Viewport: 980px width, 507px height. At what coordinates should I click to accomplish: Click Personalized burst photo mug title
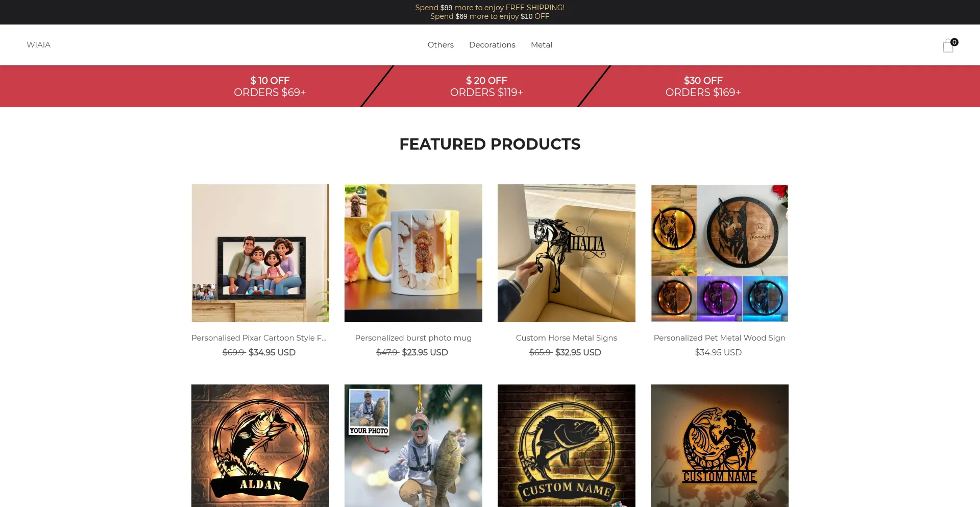click(x=413, y=338)
